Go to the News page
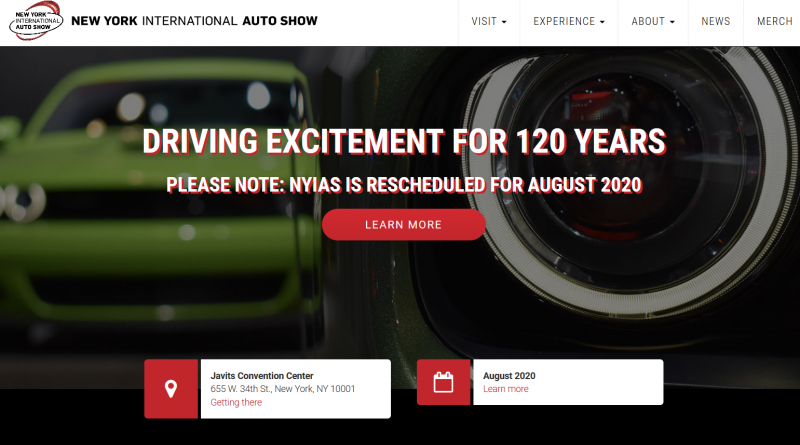Image resolution: width=800 pixels, height=445 pixels. (715, 21)
